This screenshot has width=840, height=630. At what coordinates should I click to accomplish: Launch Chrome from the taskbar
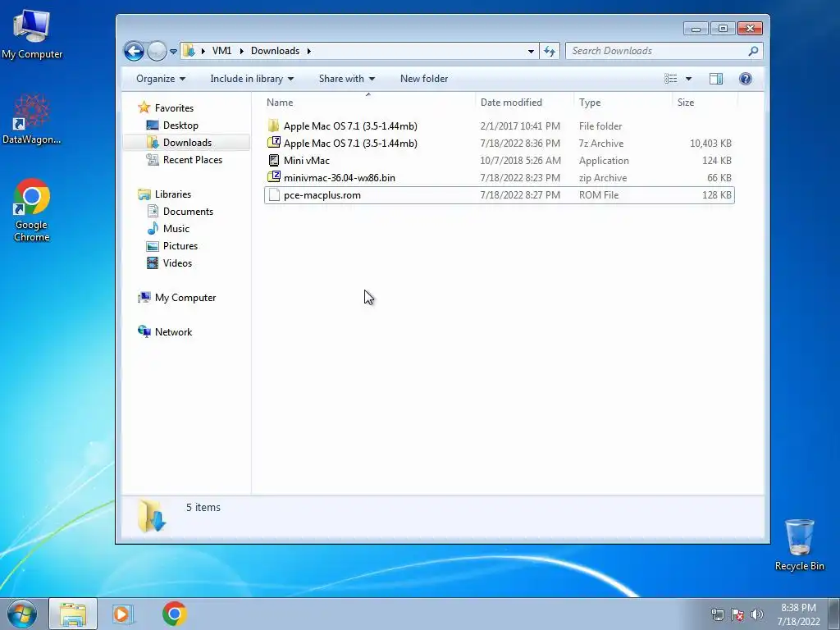coord(175,614)
